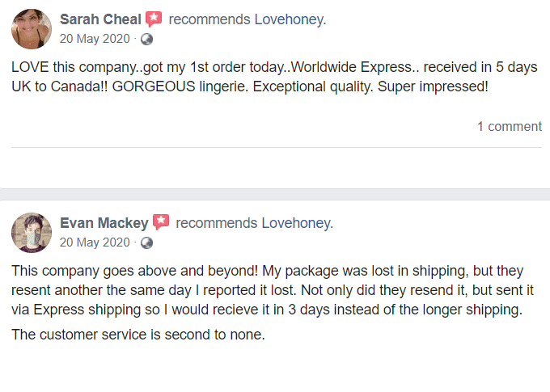
Task: Click the line 'The customer service is second to none'
Action: (x=138, y=335)
